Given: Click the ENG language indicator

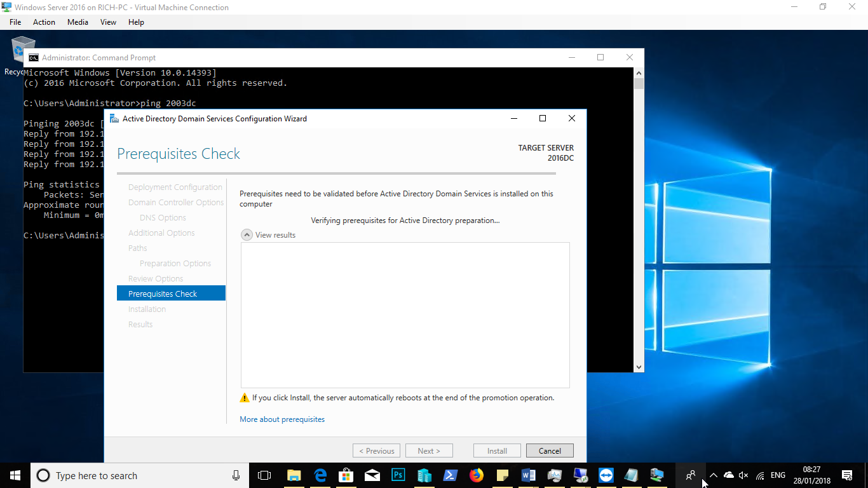Looking at the screenshot, I should pos(778,475).
